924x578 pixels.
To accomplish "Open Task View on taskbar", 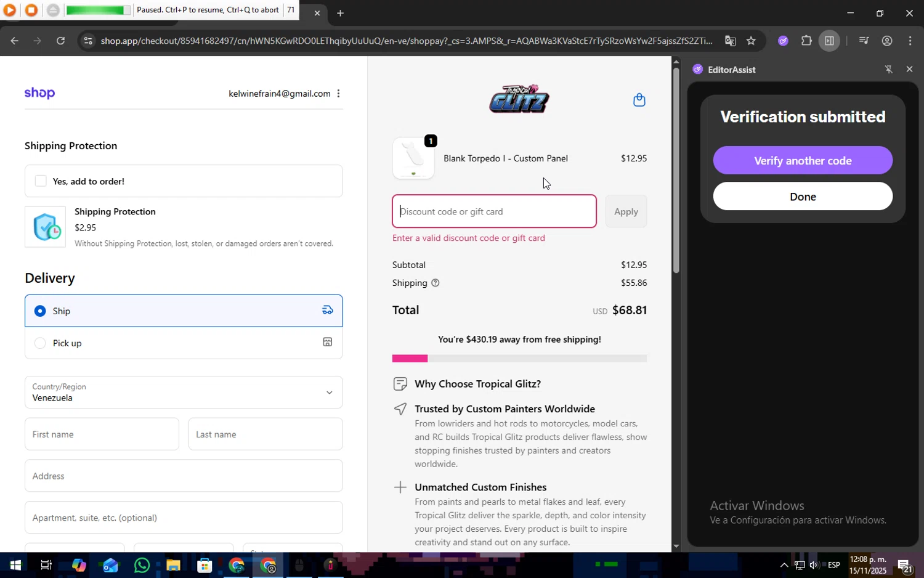I will [x=46, y=565].
